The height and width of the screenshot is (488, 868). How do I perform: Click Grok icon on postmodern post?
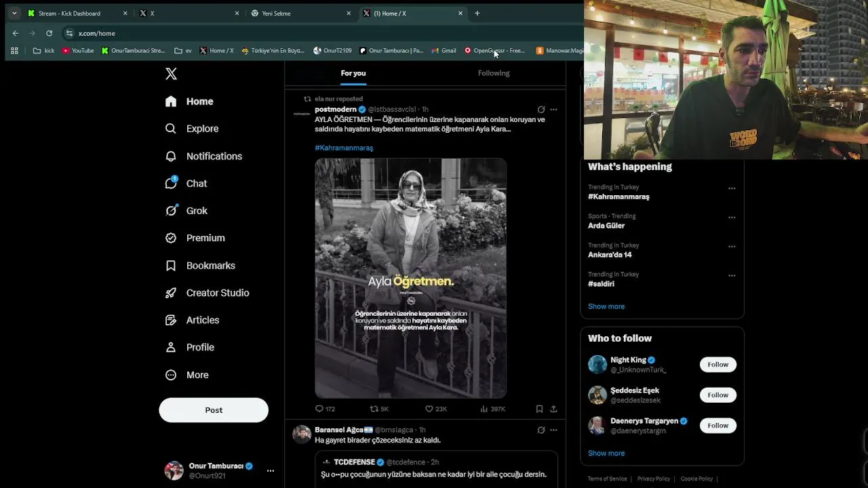click(540, 109)
